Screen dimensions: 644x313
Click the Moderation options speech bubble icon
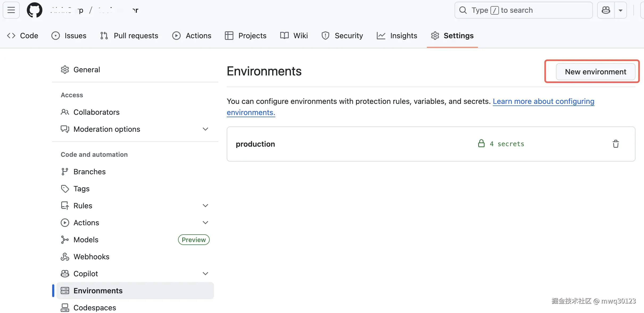65,129
